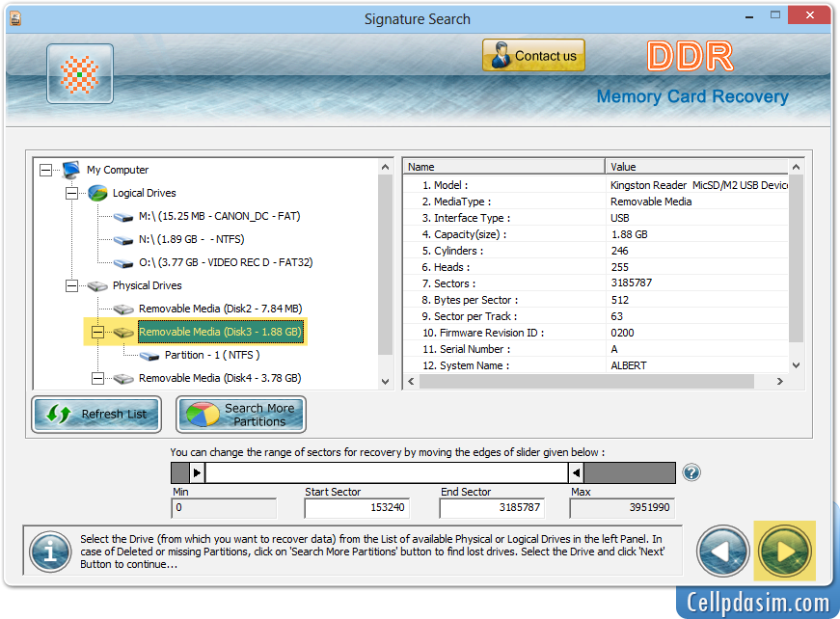The width and height of the screenshot is (840, 619).
Task: Open help for sector range slider
Action: [691, 472]
